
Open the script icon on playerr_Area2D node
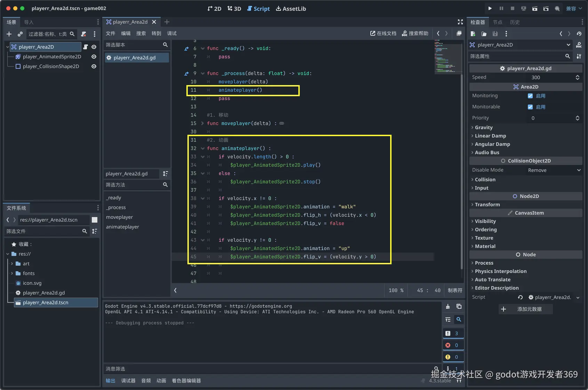(86, 47)
